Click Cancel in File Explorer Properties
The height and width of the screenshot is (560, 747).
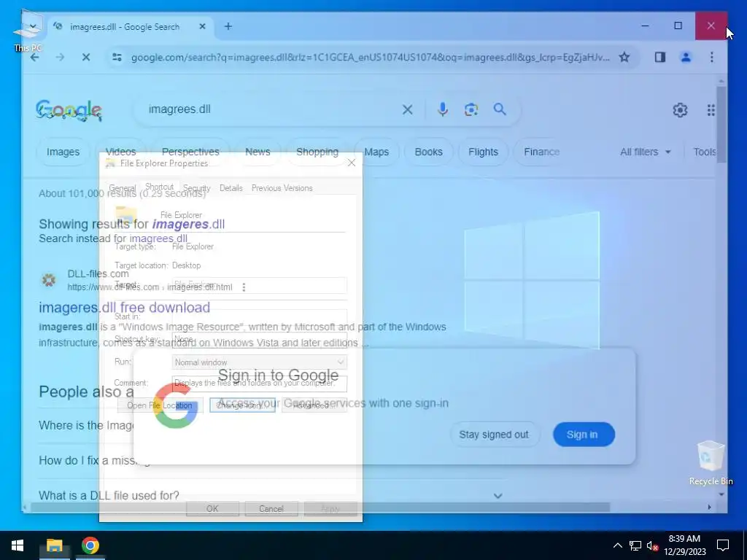(x=271, y=508)
